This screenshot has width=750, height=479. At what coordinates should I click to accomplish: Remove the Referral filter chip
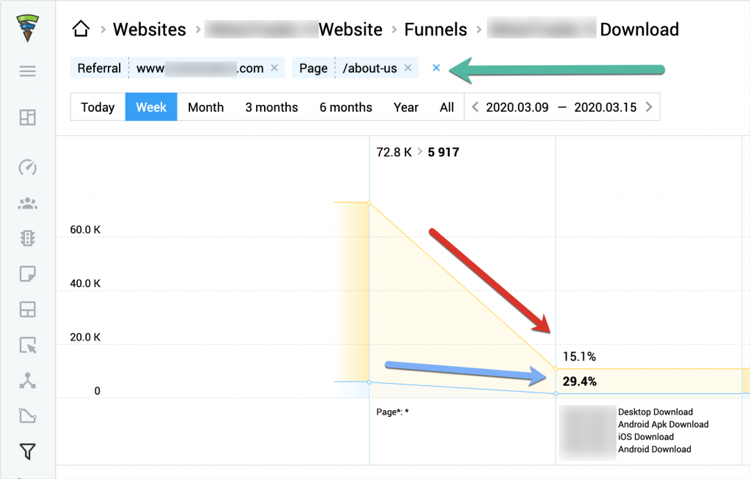pyautogui.click(x=275, y=68)
